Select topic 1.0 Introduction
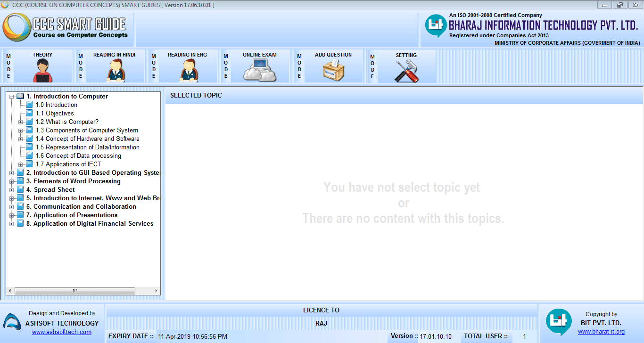The width and height of the screenshot is (644, 343). (x=57, y=105)
